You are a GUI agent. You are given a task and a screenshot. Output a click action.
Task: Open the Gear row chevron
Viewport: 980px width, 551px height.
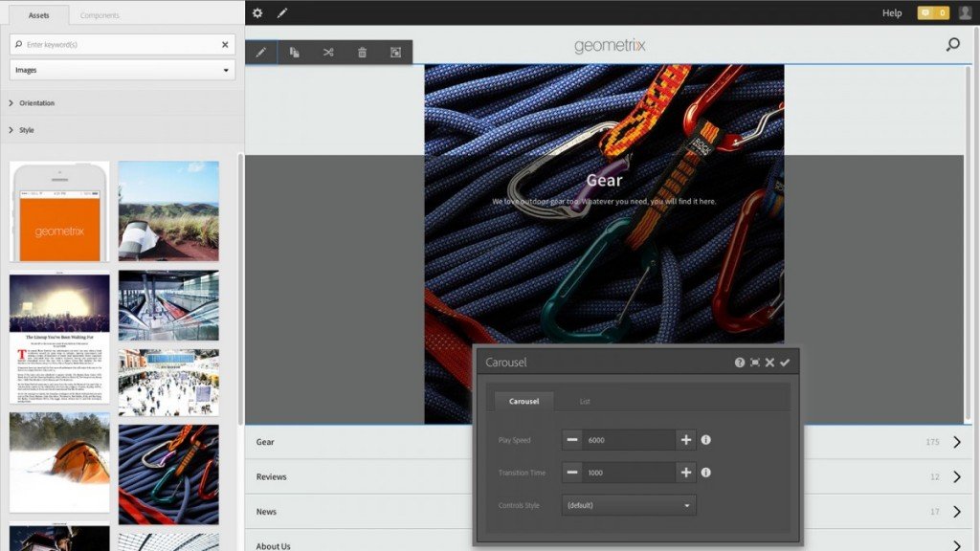957,442
